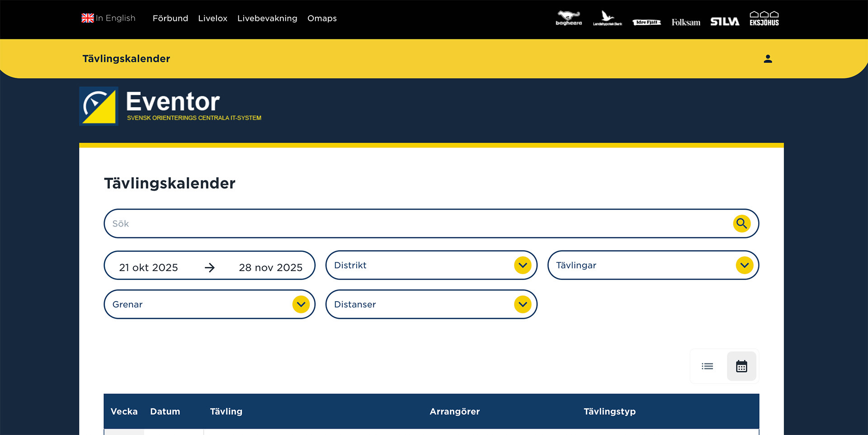Viewport: 868px width, 435px height.
Task: Open the Förbund menu item
Action: pyautogui.click(x=170, y=19)
